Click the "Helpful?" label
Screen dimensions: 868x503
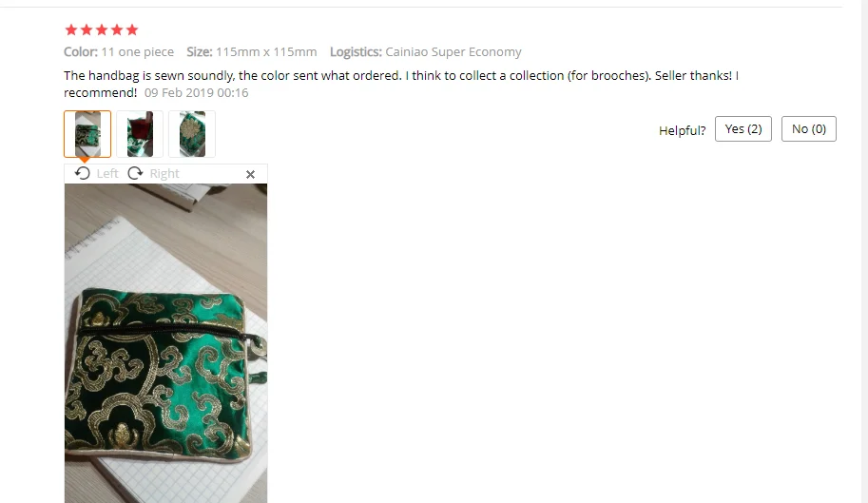682,130
